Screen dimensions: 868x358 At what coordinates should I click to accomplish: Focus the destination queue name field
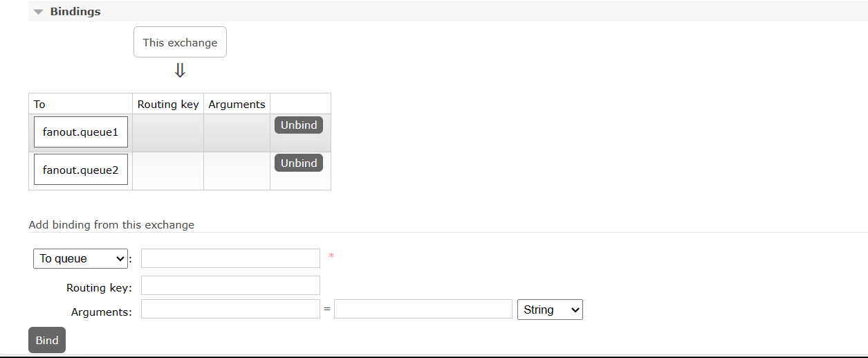[230, 258]
